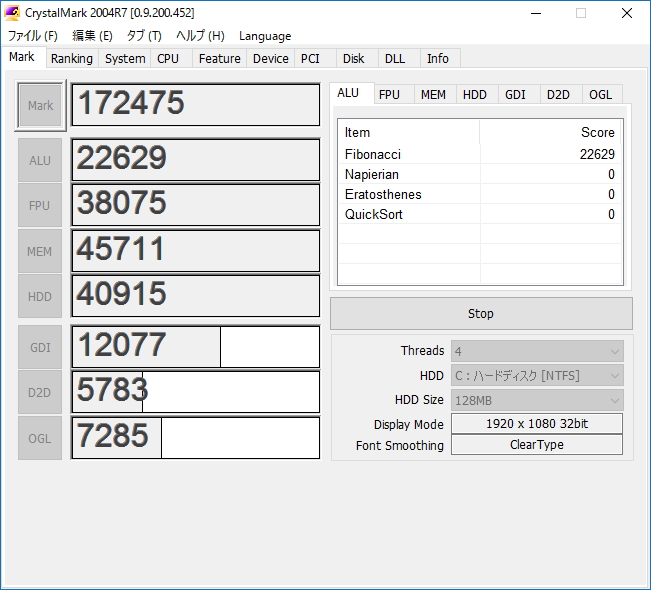Select the OGL results sub-tab

[x=600, y=95]
